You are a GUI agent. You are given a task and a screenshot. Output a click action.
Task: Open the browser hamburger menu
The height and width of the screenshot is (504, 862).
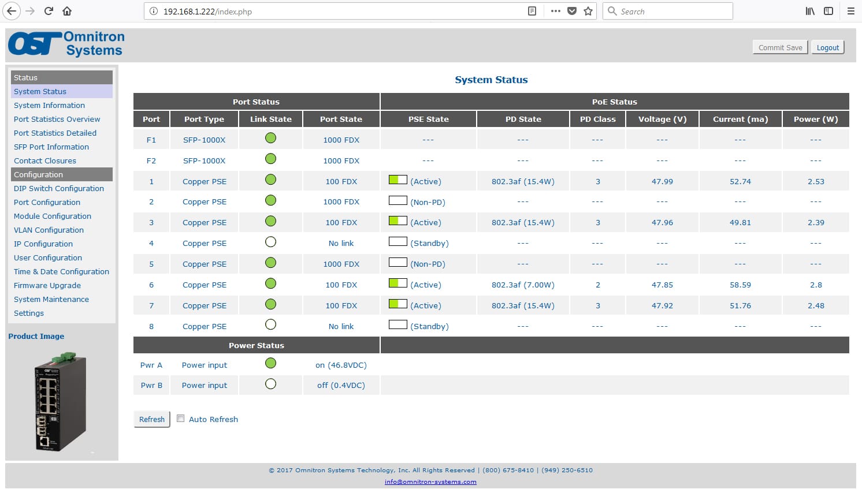tap(850, 11)
